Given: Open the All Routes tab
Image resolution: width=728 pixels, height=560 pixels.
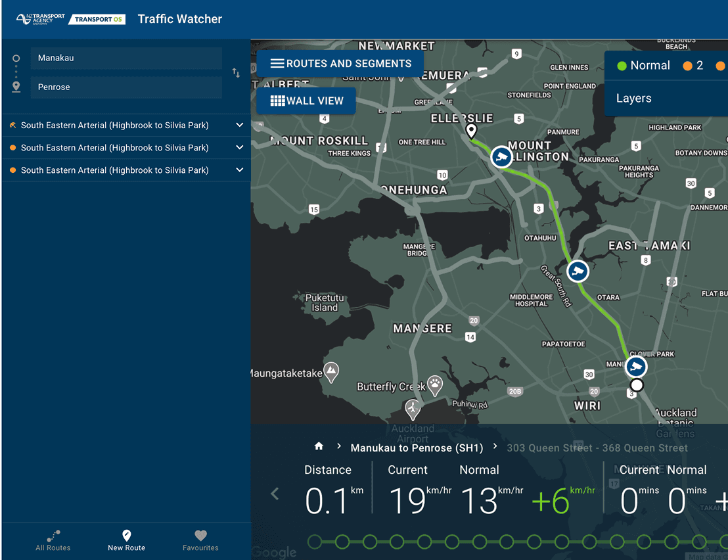Looking at the screenshot, I should [x=53, y=541].
